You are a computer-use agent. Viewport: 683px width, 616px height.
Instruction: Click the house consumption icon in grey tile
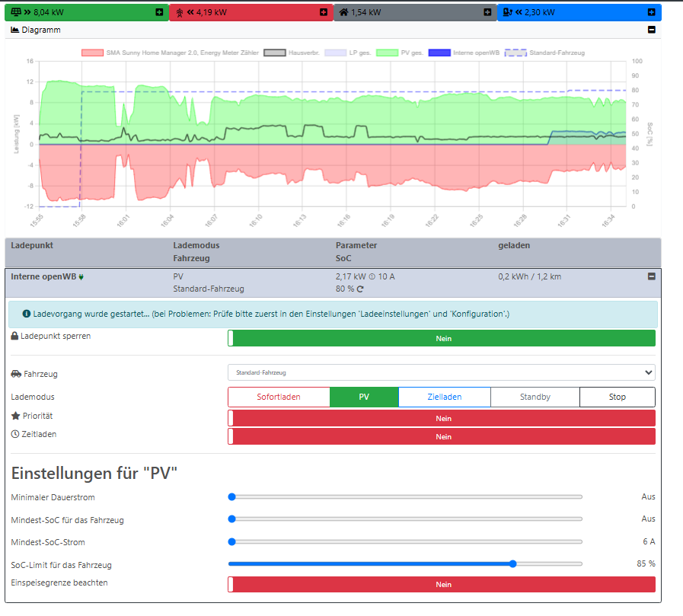coord(343,12)
